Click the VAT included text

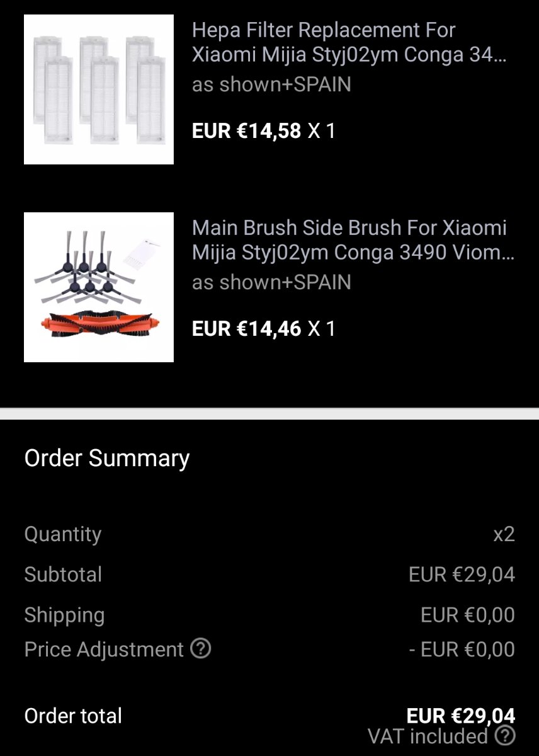428,736
